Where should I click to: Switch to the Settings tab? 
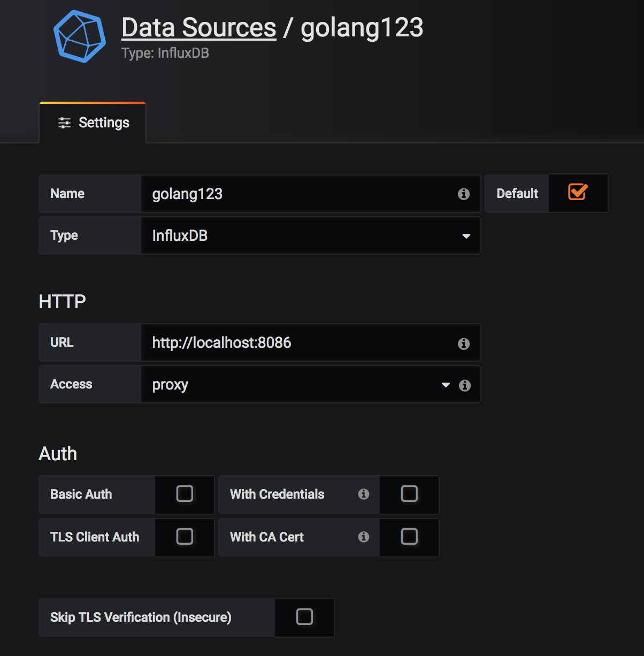[93, 123]
